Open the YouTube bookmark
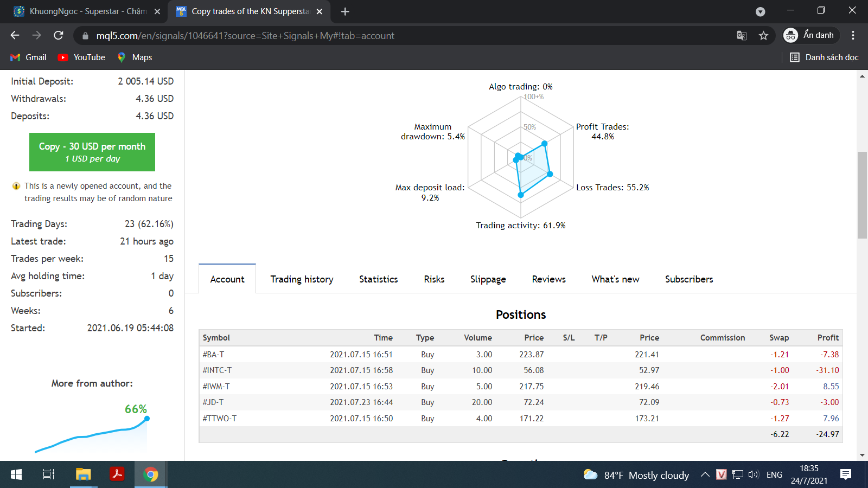Viewport: 868px width, 488px height. coord(82,57)
